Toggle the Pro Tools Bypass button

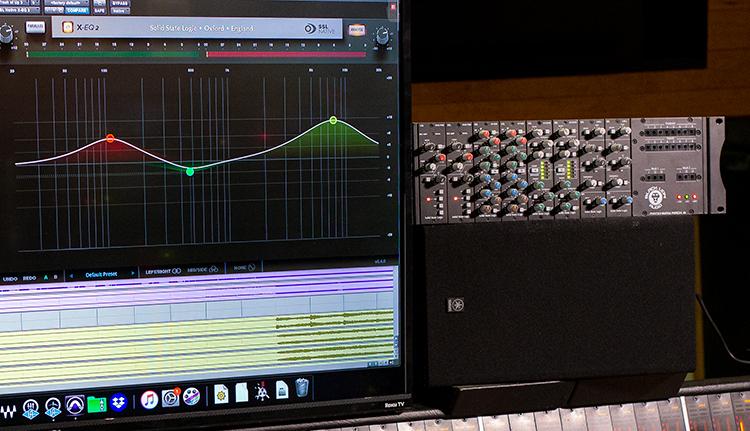pyautogui.click(x=120, y=3)
